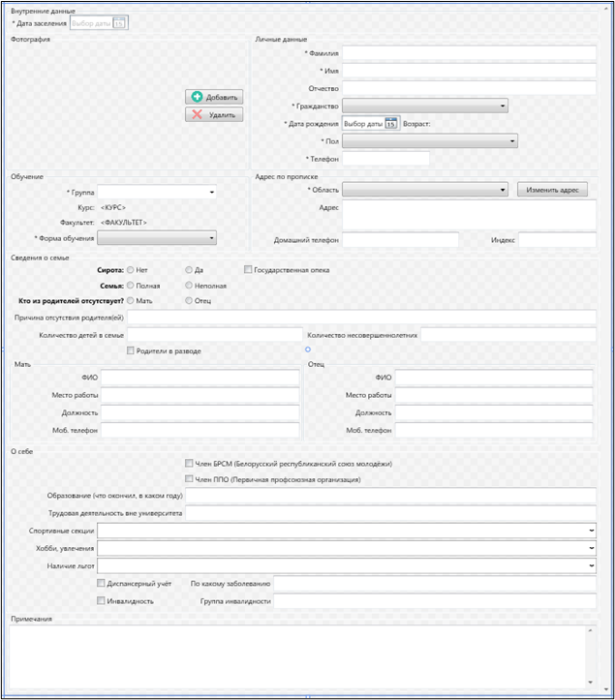Viewport: 615px width, 700px height.
Task: Select Сирота radio option Да
Action: (x=189, y=270)
